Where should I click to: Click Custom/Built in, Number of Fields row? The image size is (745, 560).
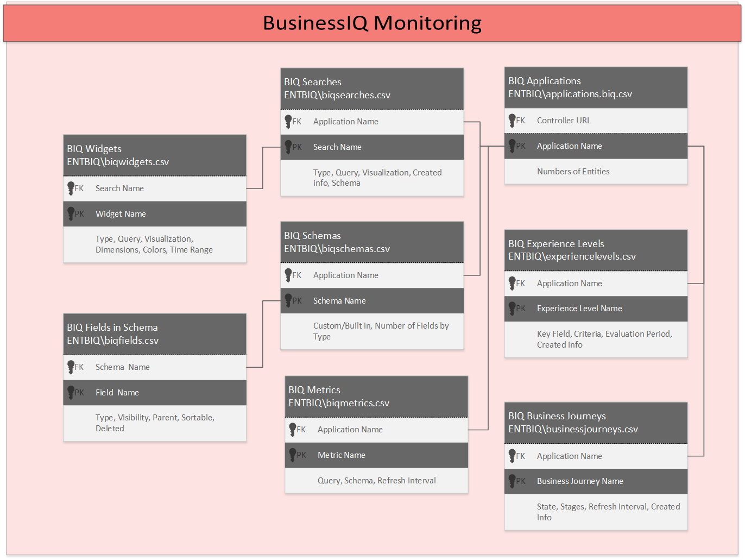[x=372, y=331]
